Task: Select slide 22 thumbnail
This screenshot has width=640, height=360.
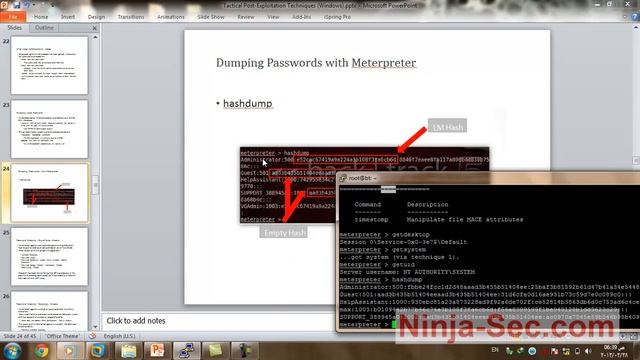Action: point(49,65)
